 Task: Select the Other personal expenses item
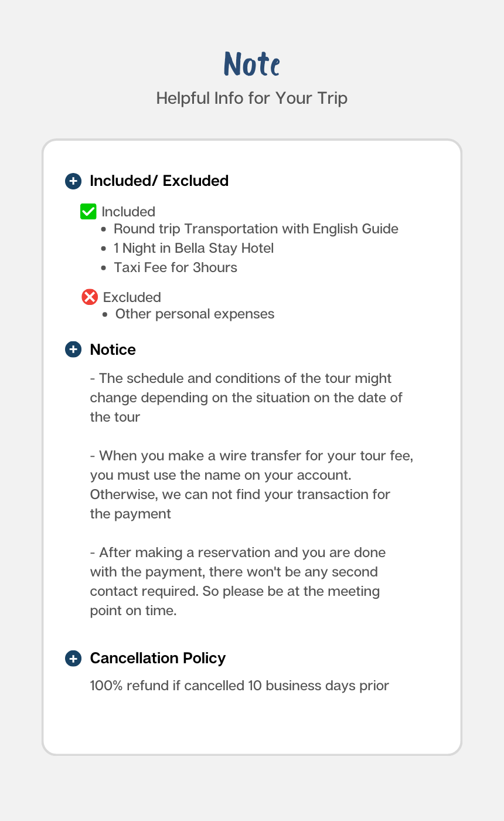pyautogui.click(x=195, y=314)
